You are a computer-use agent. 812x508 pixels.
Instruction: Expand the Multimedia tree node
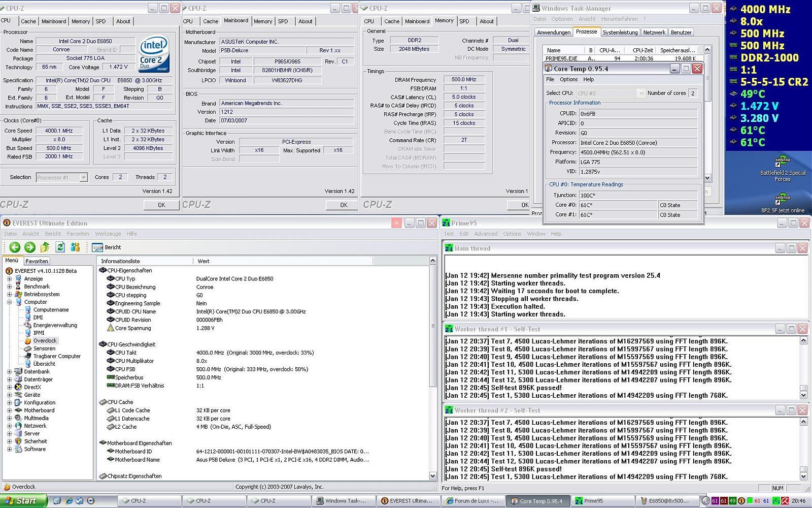tap(9, 418)
